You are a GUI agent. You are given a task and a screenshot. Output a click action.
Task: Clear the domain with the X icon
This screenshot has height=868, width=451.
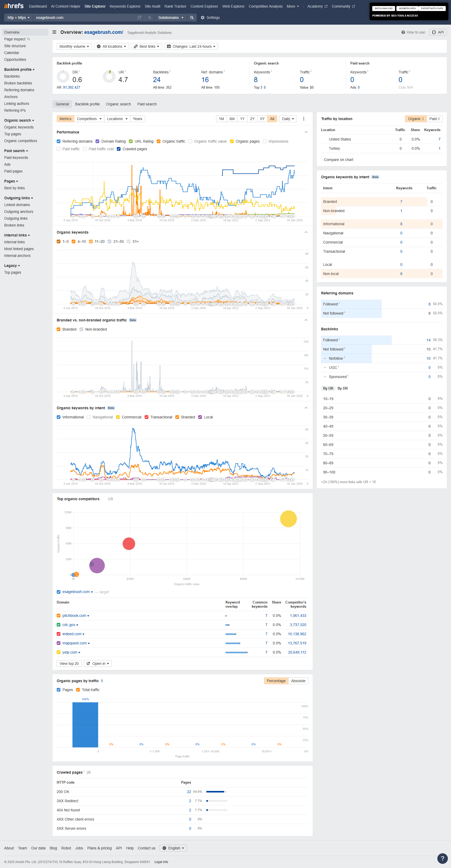(x=149, y=18)
